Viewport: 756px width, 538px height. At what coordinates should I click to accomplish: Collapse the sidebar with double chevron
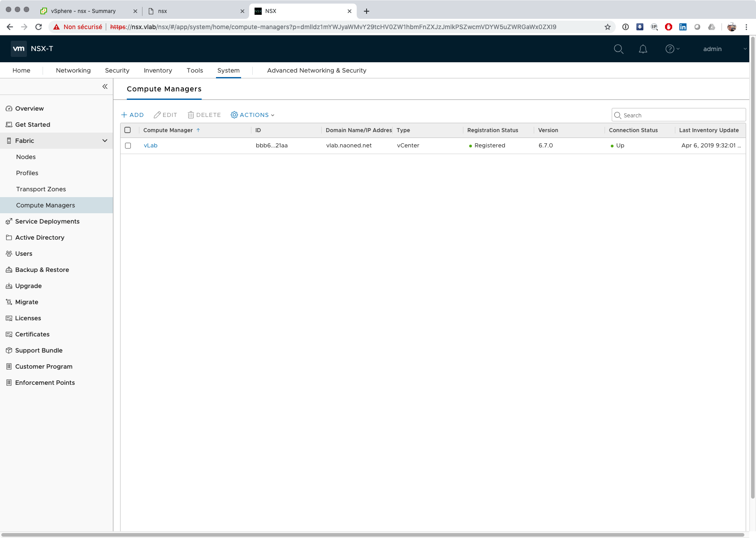(x=105, y=86)
